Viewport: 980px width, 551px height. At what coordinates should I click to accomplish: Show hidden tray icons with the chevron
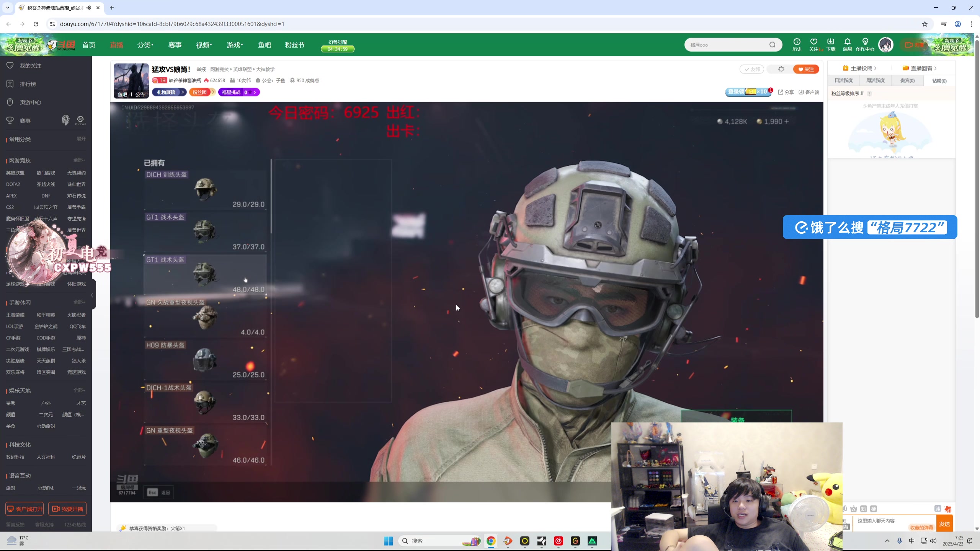tap(887, 541)
